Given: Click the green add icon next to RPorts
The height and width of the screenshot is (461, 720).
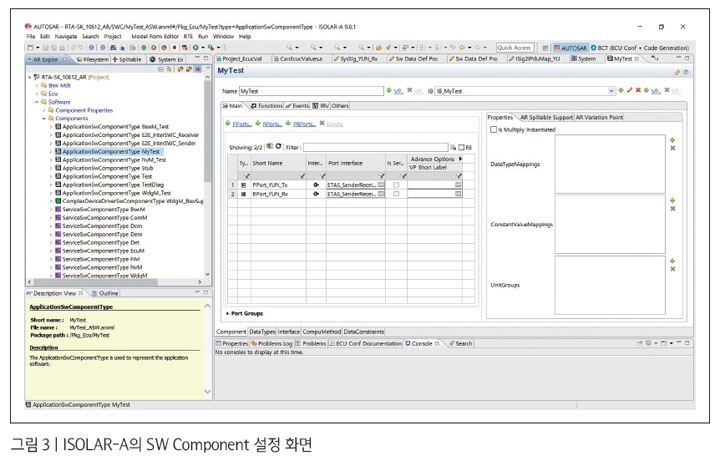Looking at the screenshot, I should pyautogui.click(x=258, y=124).
